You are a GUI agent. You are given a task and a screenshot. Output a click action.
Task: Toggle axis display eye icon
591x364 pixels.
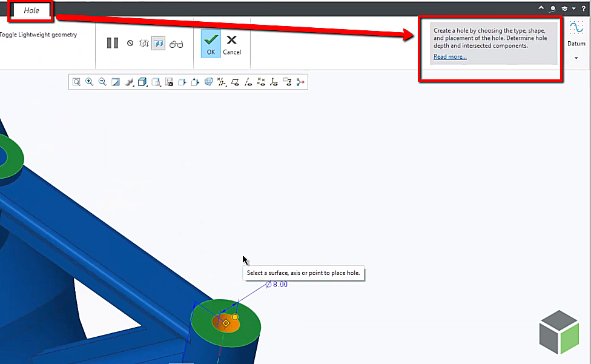248,82
